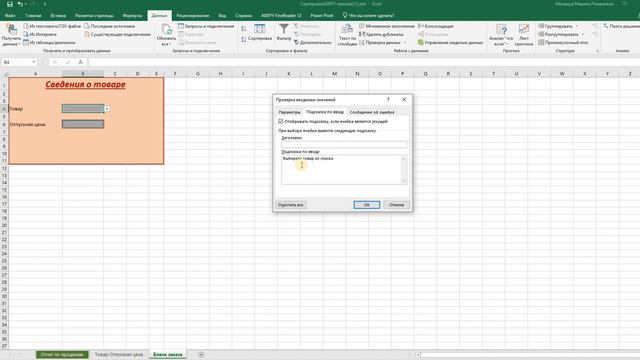Toggle Отображать подсказку checkbox
640x360 pixels.
280,121
